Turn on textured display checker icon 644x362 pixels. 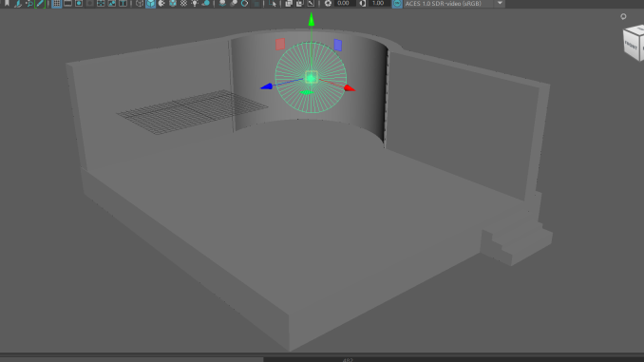click(183, 3)
